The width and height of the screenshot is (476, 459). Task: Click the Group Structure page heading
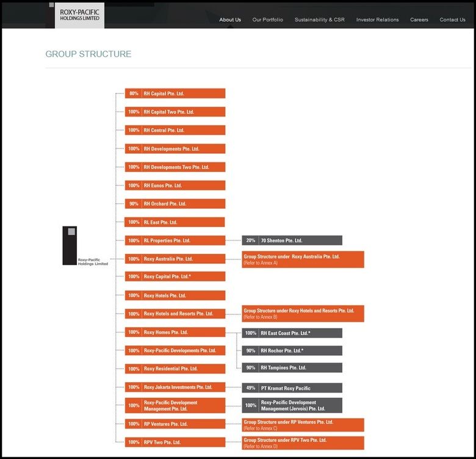(x=88, y=54)
